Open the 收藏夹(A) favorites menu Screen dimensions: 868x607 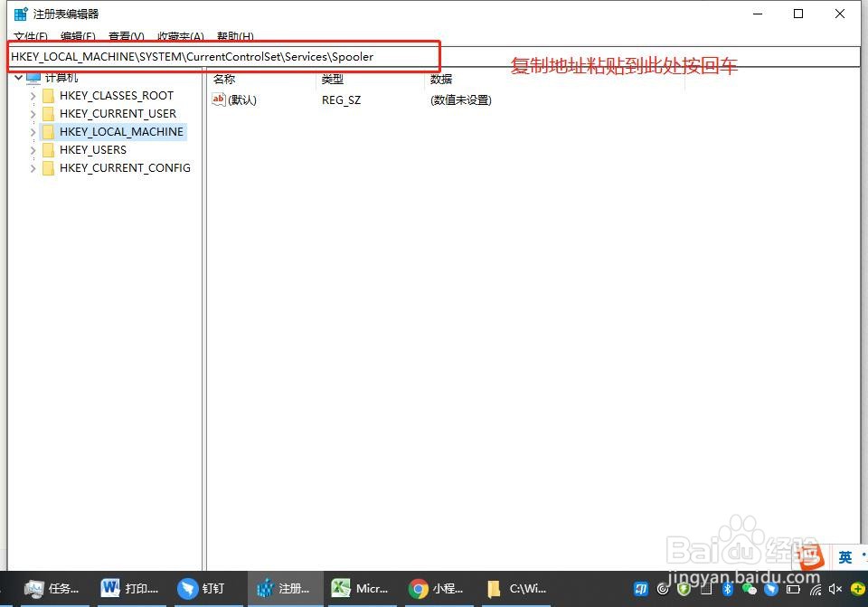(x=179, y=37)
